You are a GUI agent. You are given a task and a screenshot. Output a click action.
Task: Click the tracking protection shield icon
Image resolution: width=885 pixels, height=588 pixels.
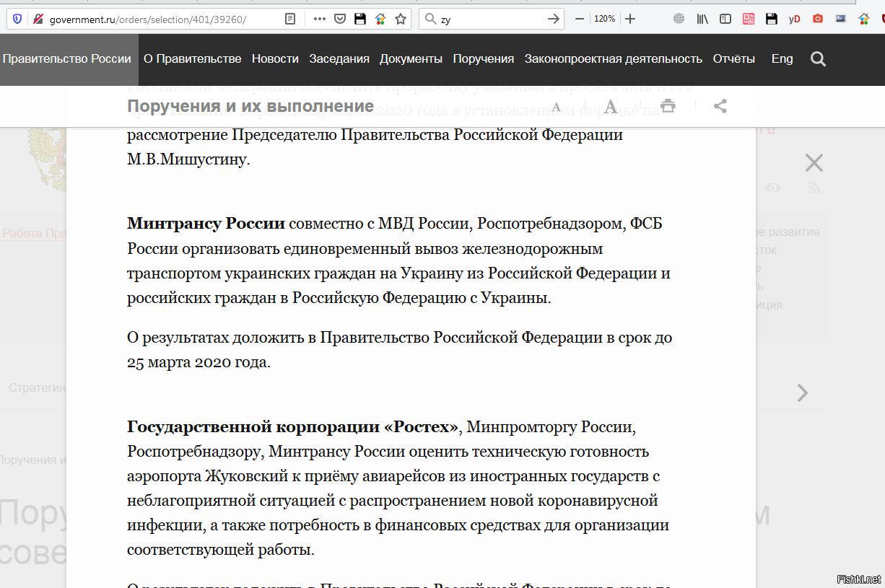[x=17, y=19]
